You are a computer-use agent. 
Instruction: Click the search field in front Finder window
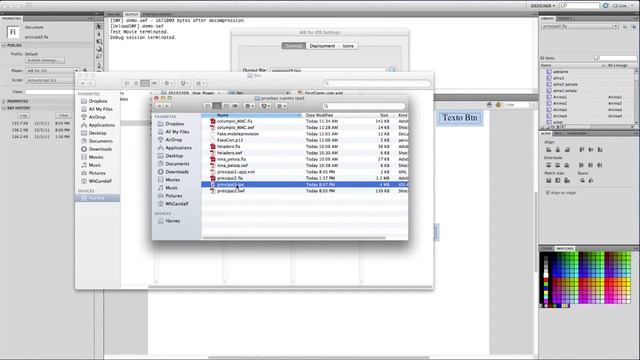[363, 106]
